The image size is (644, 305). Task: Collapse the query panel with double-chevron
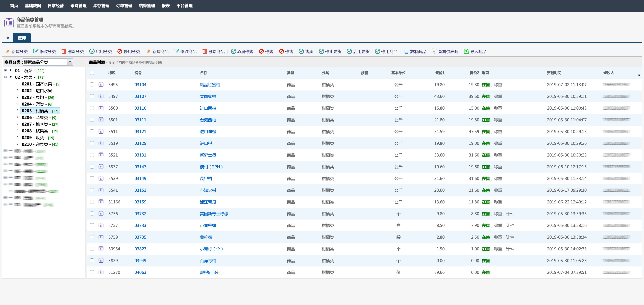[x=8, y=38]
